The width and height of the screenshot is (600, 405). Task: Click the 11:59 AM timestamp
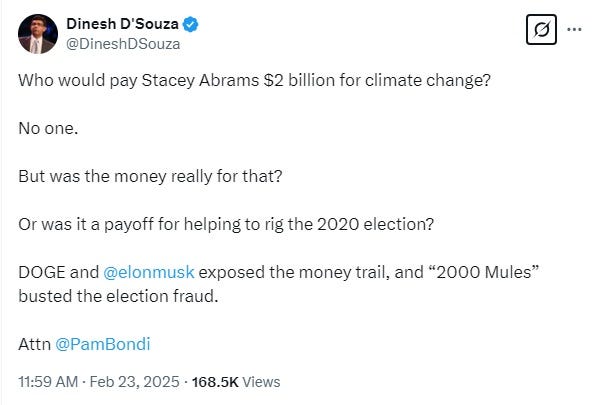pyautogui.click(x=45, y=381)
